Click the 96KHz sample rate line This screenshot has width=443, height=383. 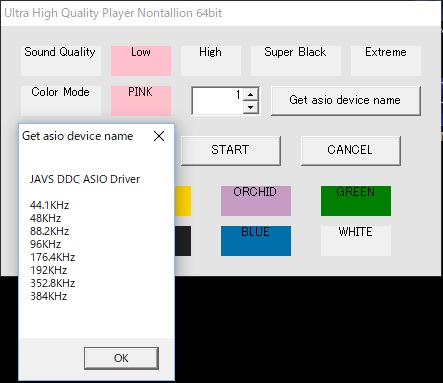click(x=45, y=244)
